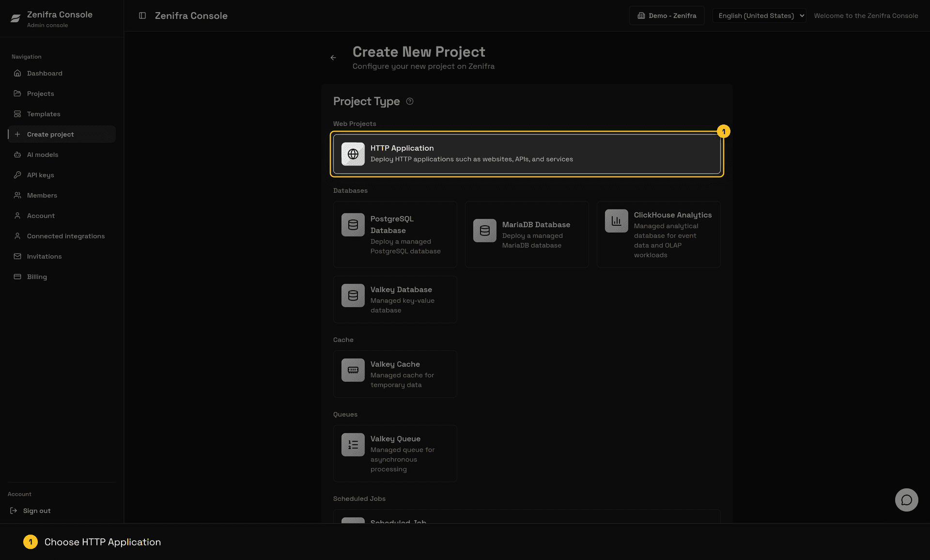Go to Account settings in navigation
The height and width of the screenshot is (560, 930).
tap(62, 216)
